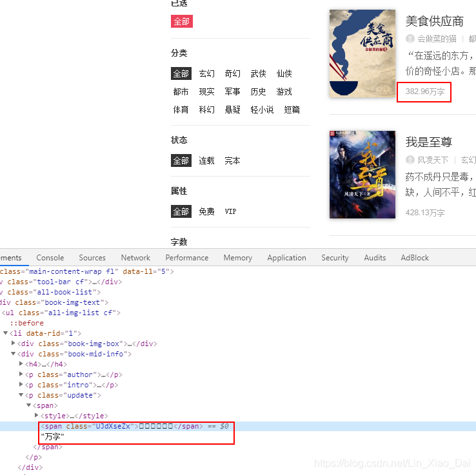Screen dimensions: 476x475
Task: Expand the p class="intro" node
Action: click(21, 384)
